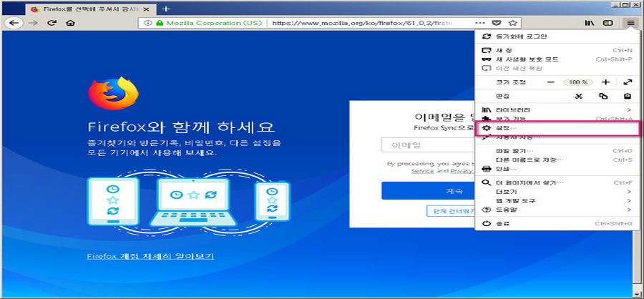
Task: Expand the 웹 개발 도구 submenu
Action: click(557, 201)
